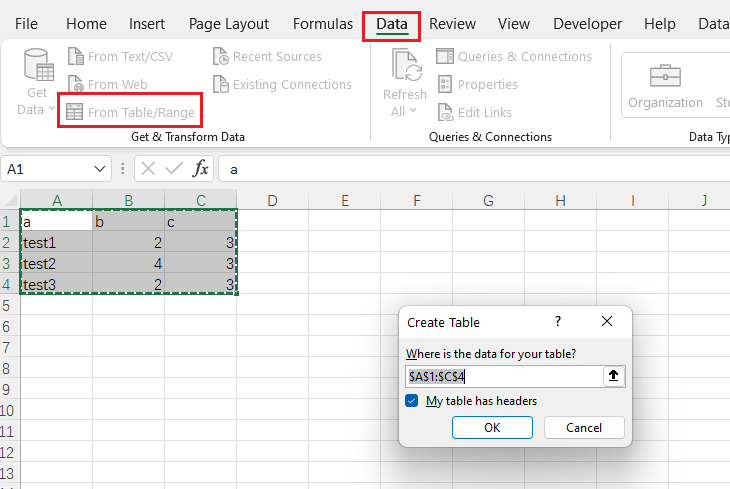Select column A header
The image size is (730, 489).
(56, 200)
